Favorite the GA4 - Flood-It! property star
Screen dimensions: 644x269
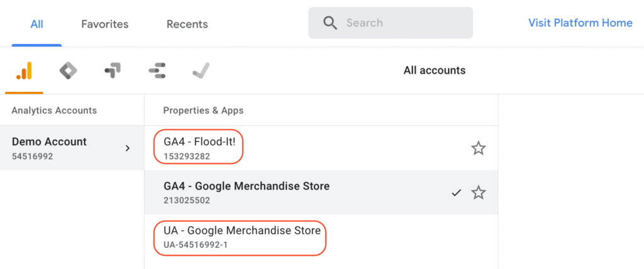[478, 148]
